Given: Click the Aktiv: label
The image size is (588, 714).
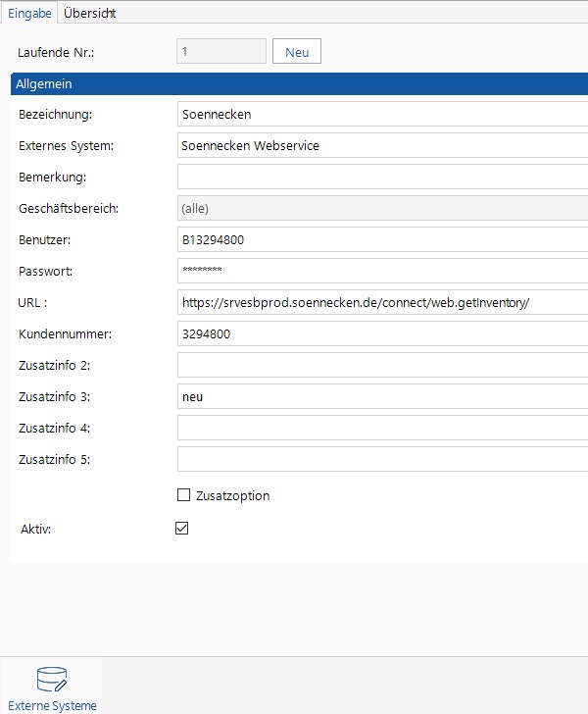Looking at the screenshot, I should coord(35,530).
